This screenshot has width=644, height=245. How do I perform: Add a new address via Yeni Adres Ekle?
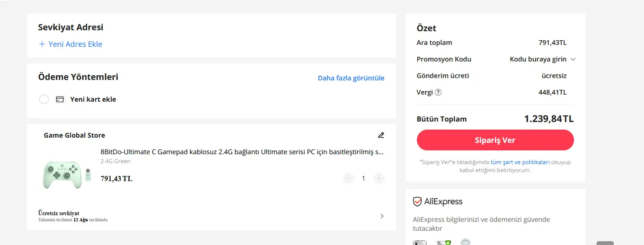pos(71,44)
